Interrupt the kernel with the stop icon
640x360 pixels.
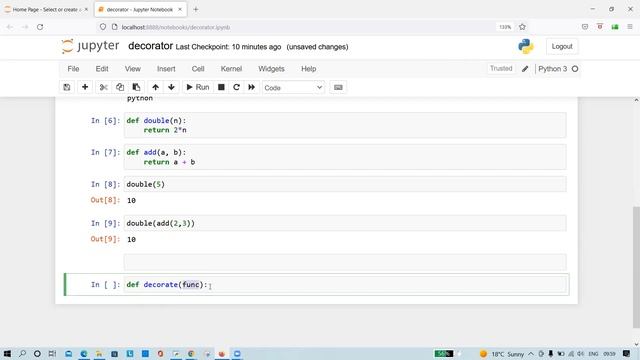click(221, 87)
